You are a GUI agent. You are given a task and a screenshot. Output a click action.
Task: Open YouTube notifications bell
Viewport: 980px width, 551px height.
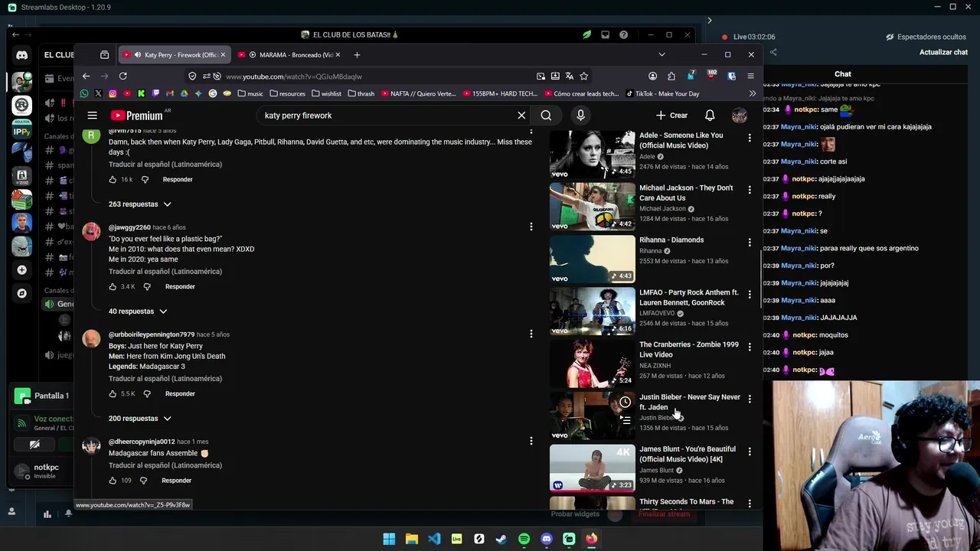(710, 116)
